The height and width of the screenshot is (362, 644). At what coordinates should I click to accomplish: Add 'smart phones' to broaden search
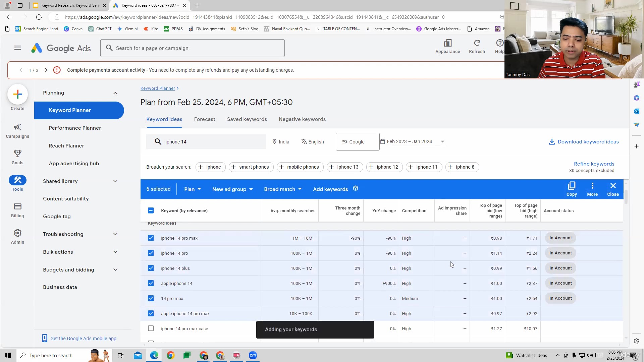click(x=251, y=167)
